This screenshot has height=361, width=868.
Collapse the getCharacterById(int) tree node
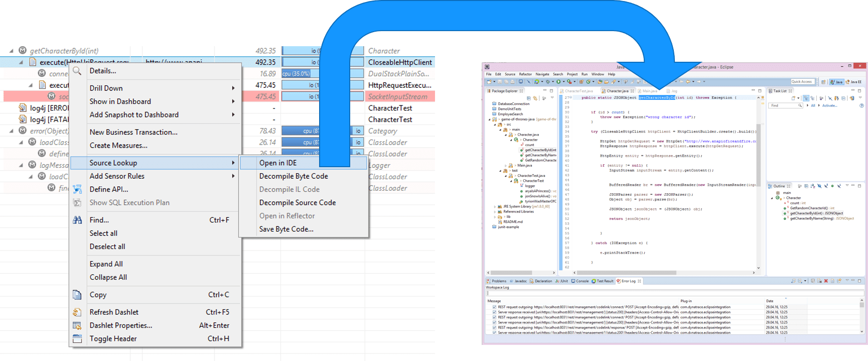(x=12, y=50)
